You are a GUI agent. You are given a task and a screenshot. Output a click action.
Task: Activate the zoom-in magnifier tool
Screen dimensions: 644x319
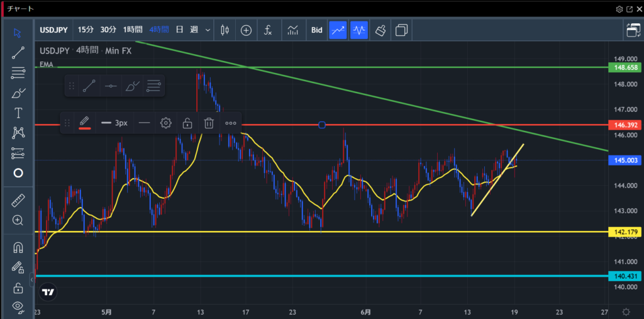click(18, 220)
